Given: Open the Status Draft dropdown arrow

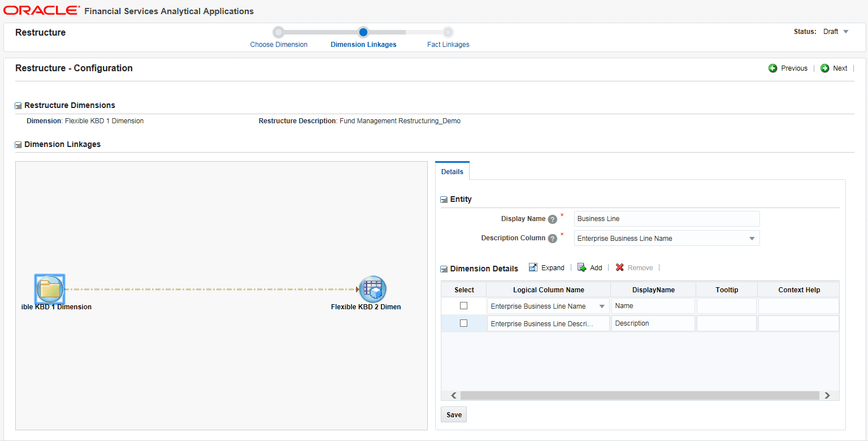Looking at the screenshot, I should [x=846, y=32].
